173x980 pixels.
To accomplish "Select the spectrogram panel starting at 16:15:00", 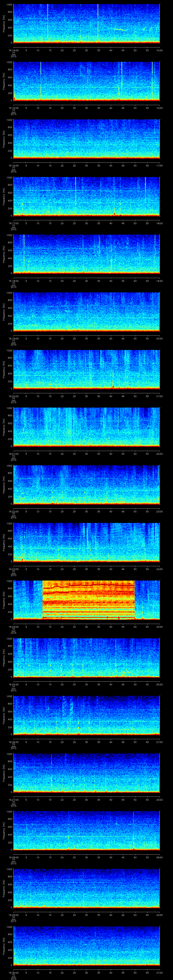I will tap(86, 81).
